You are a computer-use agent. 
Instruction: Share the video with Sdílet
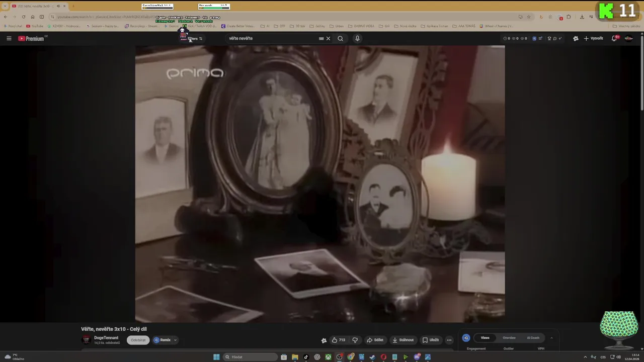pos(375,340)
